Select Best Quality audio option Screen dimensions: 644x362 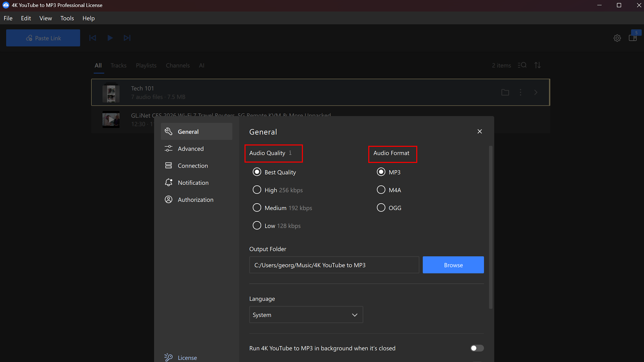point(274,172)
